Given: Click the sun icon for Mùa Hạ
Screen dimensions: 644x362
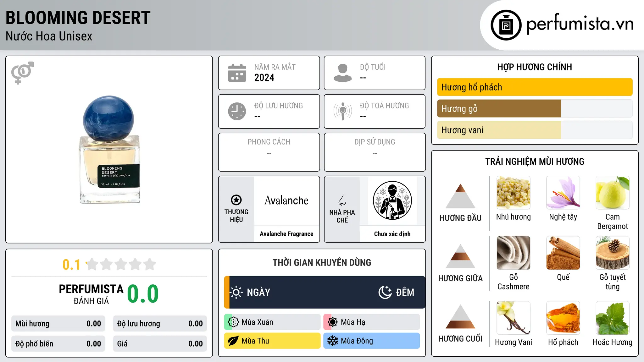Looking at the screenshot, I should pyautogui.click(x=333, y=322).
